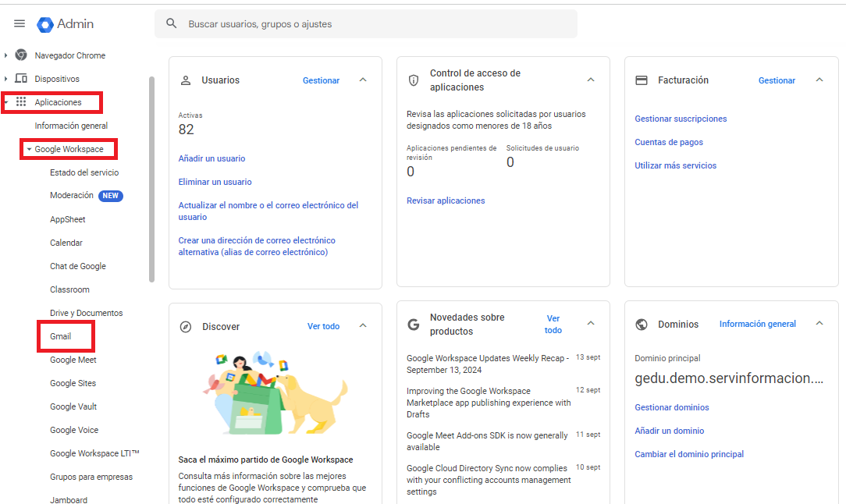Open Classroom settings
Screen dimensions: 846x504
tap(69, 289)
